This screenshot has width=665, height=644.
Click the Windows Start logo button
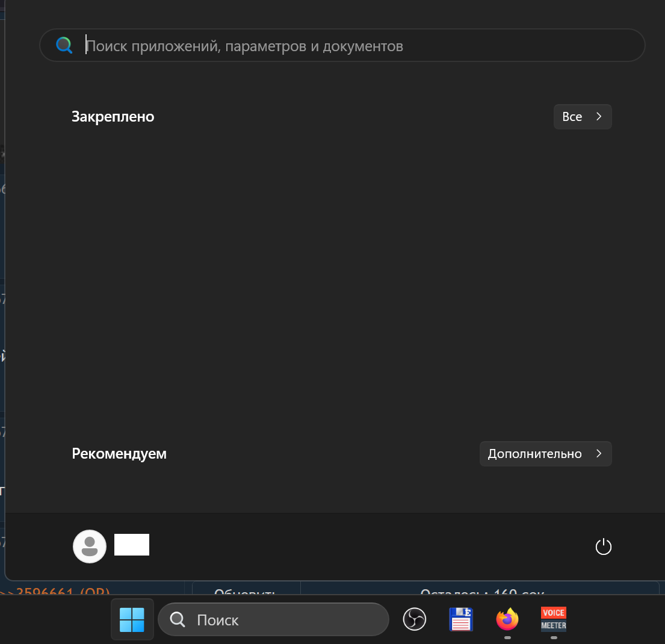pyautogui.click(x=132, y=620)
